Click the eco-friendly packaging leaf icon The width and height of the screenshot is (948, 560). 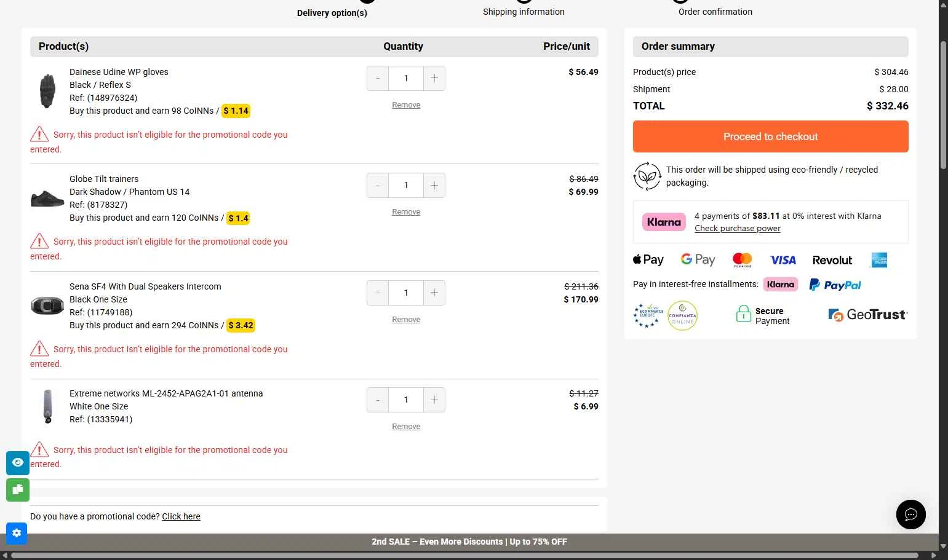pos(647,176)
